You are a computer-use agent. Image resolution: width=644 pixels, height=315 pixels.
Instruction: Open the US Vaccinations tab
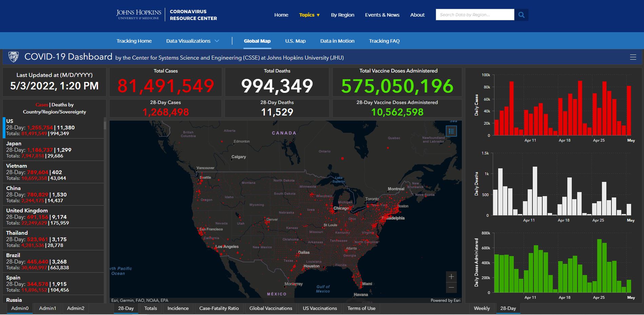tap(320, 309)
